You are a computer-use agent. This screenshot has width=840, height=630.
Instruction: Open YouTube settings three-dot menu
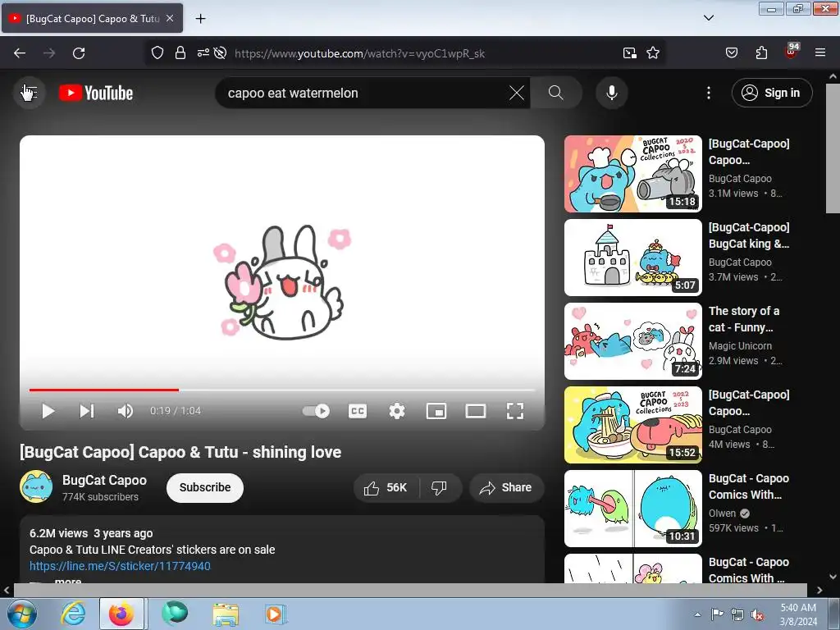coord(708,93)
